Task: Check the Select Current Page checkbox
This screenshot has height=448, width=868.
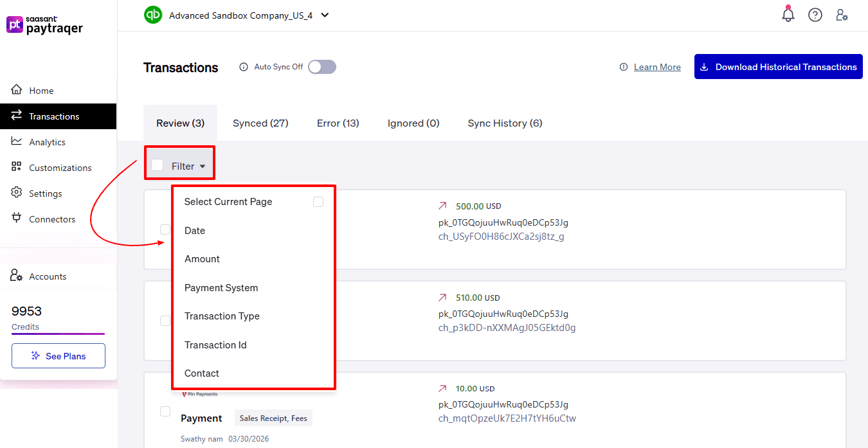Action: [318, 201]
